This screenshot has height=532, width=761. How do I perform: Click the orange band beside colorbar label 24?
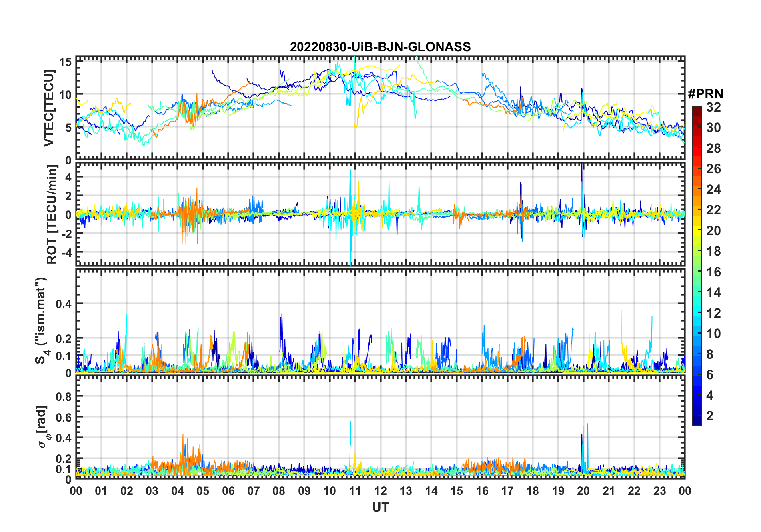[697, 189]
